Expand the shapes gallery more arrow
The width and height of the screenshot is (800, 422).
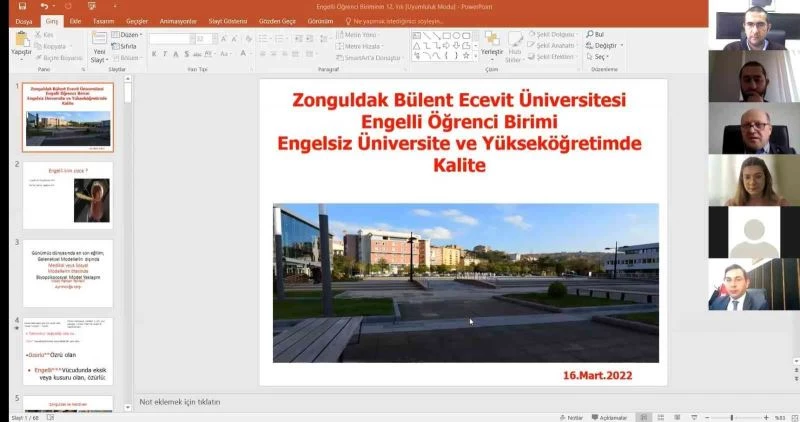pos(476,56)
